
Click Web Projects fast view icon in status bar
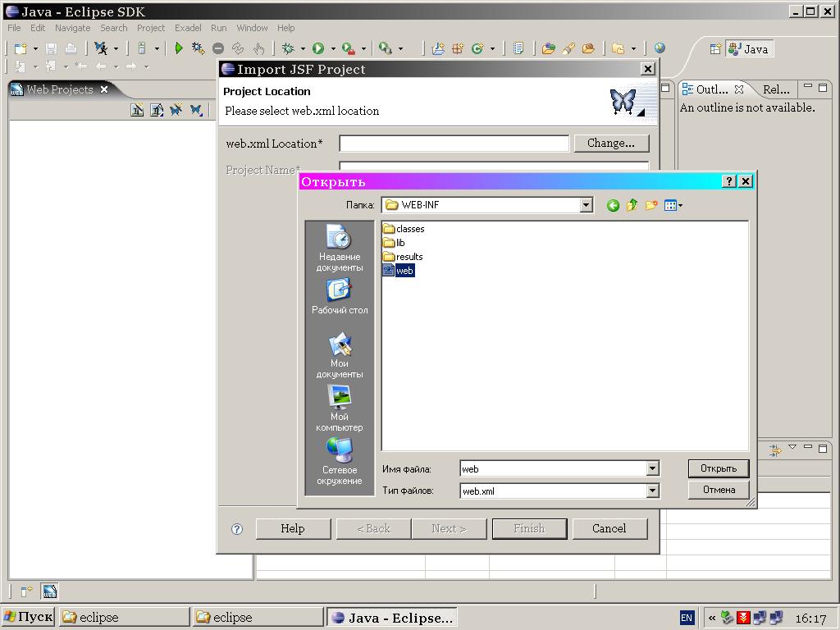coord(49,591)
